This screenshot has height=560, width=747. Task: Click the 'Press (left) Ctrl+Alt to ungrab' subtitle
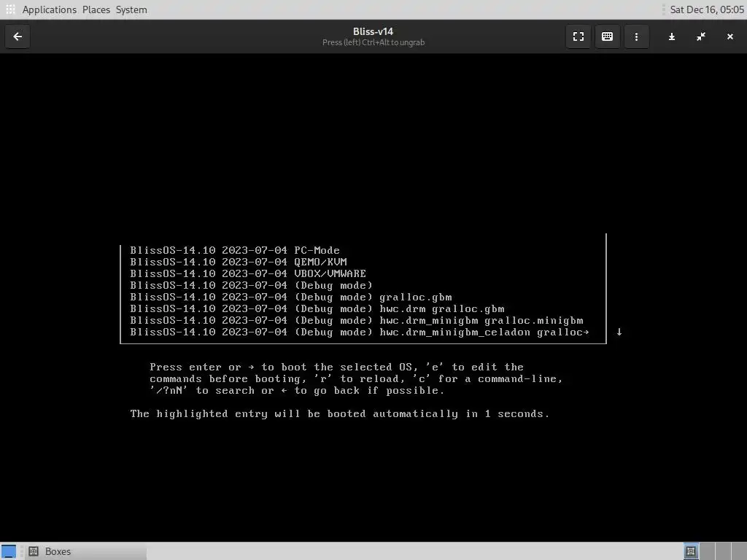pos(373,42)
